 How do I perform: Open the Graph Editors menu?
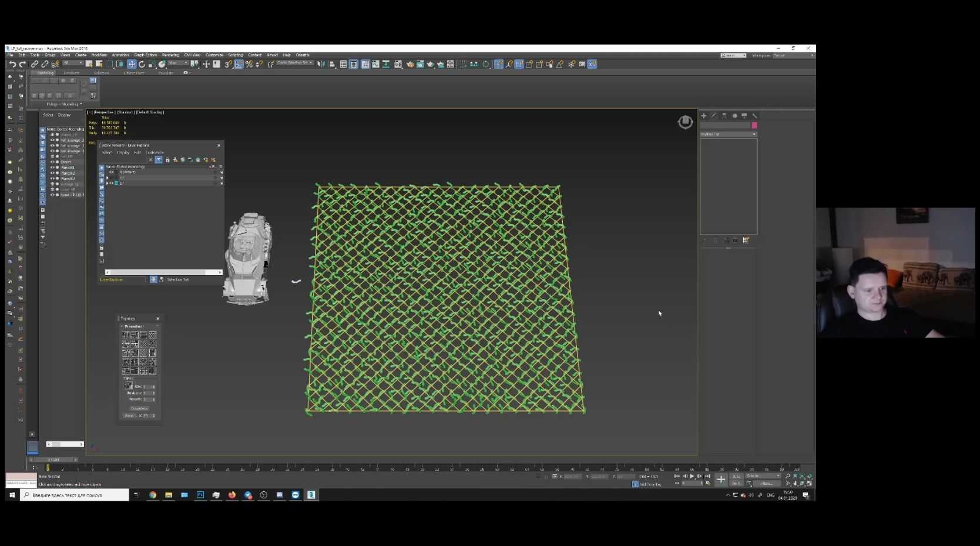point(146,55)
